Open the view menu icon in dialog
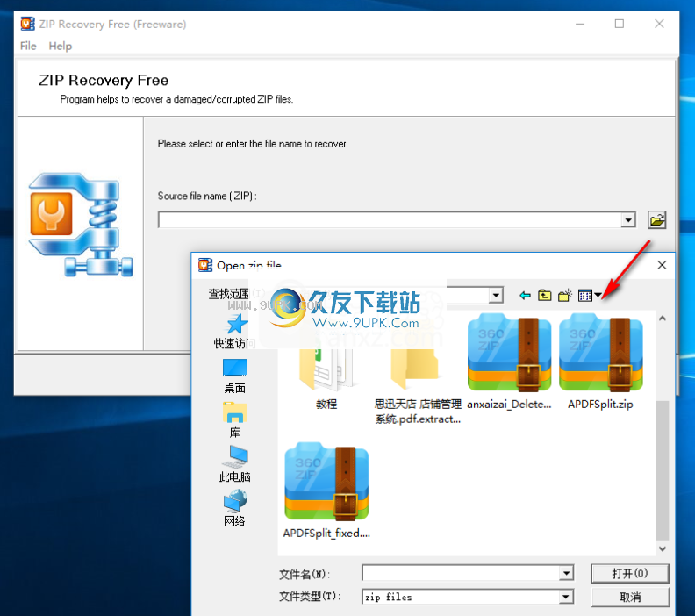Image resolution: width=695 pixels, height=616 pixels. [590, 295]
